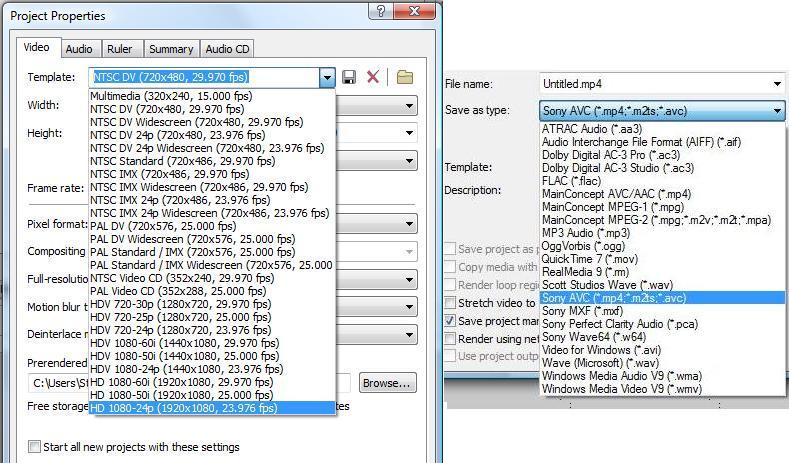
Task: Switch to the Video tab
Action: click(x=36, y=47)
